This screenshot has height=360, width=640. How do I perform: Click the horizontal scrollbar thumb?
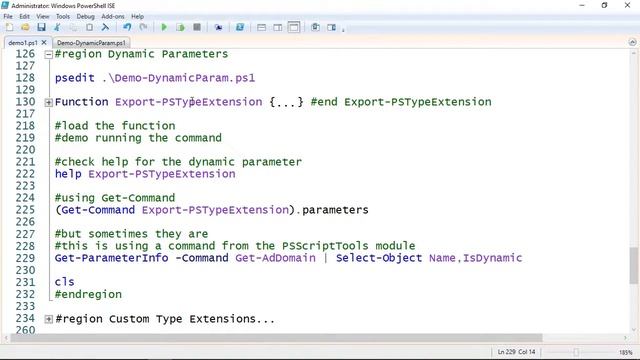(x=276, y=338)
